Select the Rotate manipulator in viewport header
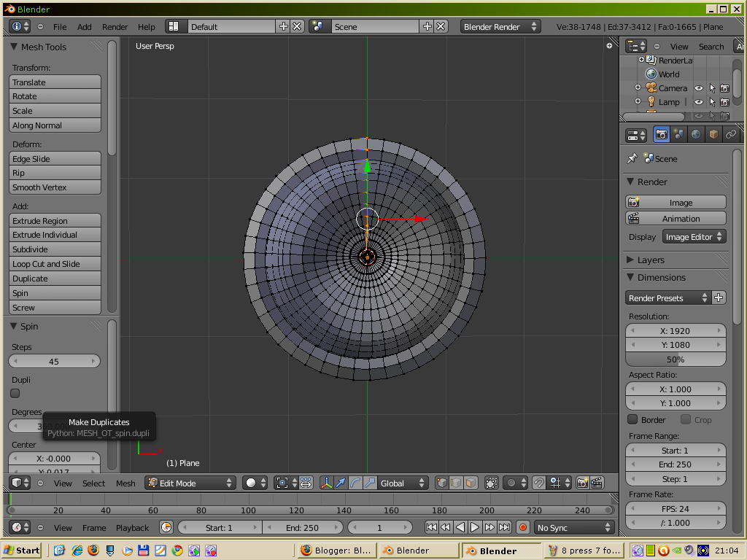 point(355,482)
